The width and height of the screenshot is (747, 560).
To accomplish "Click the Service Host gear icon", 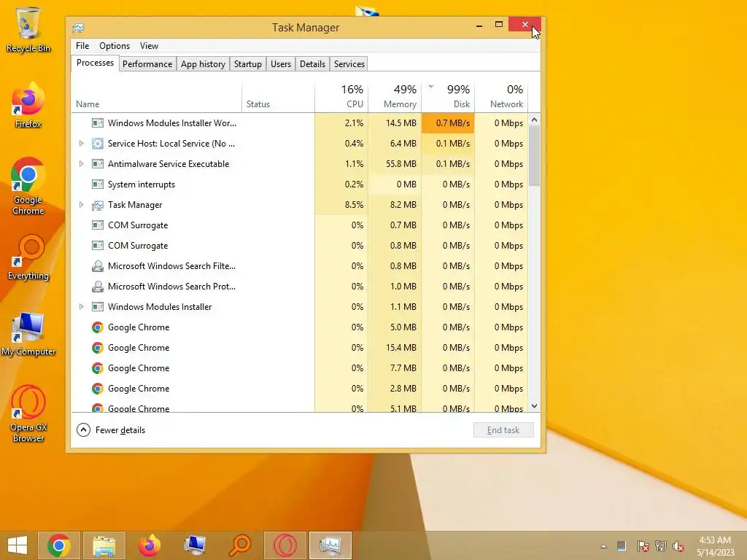I will [x=98, y=144].
